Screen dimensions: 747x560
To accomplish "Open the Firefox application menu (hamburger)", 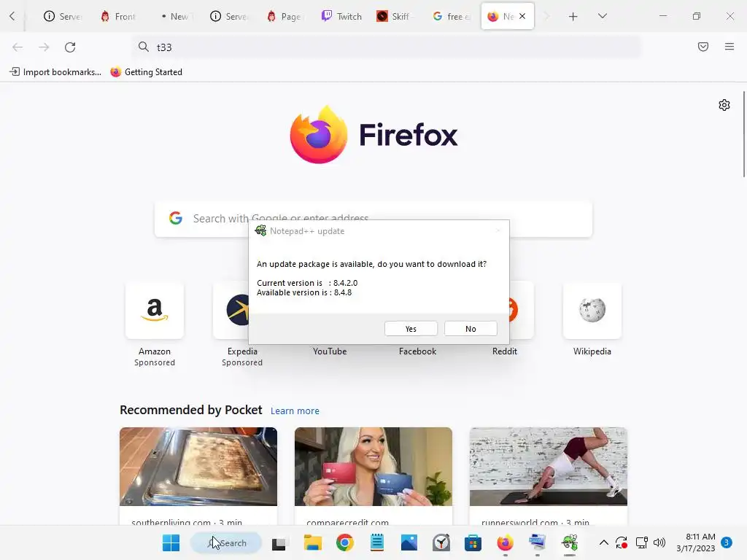I will pos(729,47).
